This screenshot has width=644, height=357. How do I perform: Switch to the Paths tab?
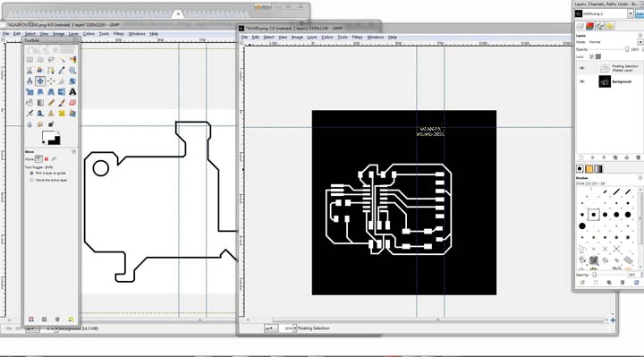[600, 26]
